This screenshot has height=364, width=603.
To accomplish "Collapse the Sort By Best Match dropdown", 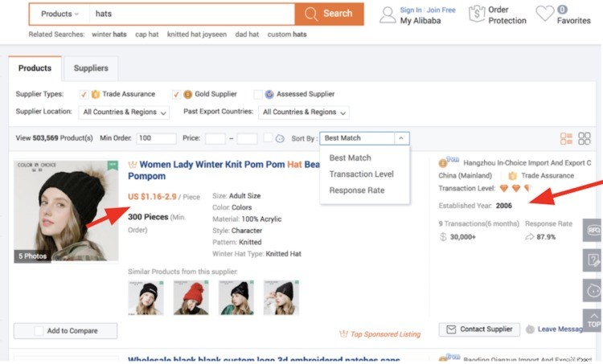I will (x=401, y=138).
